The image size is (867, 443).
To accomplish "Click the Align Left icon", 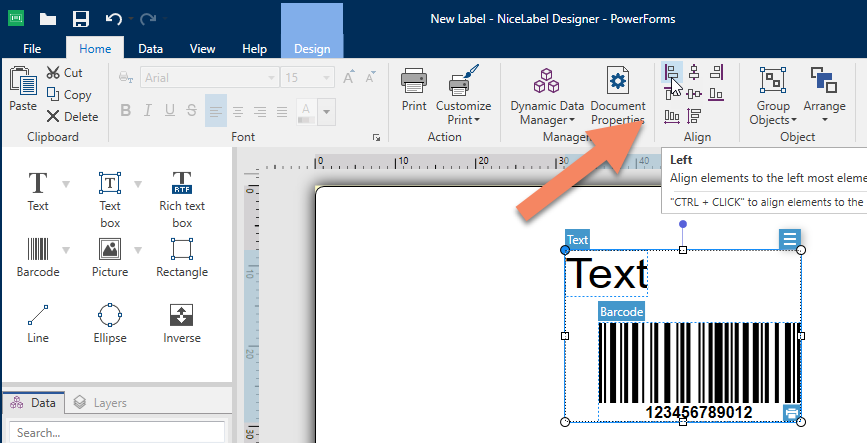I will tap(672, 72).
